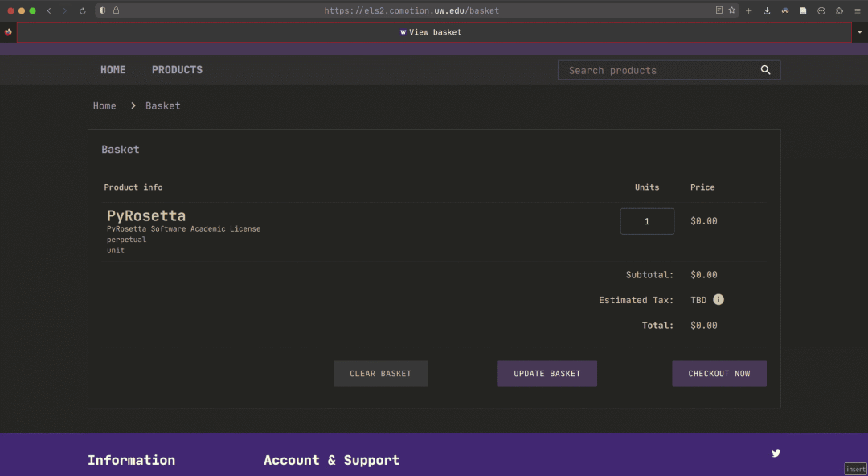Click the Subtotal amount $0.00

click(703, 275)
